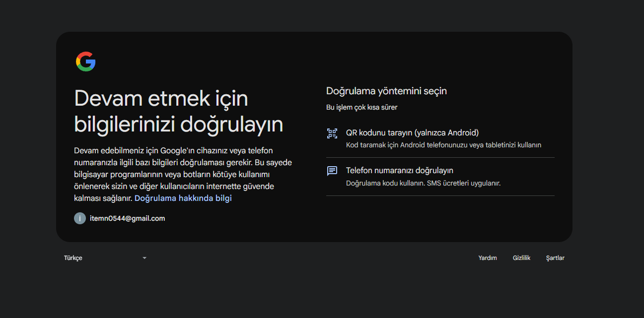Click 'Kod taramak için Android telefonunuzu' description
The height and width of the screenshot is (318, 644).
coord(443,145)
